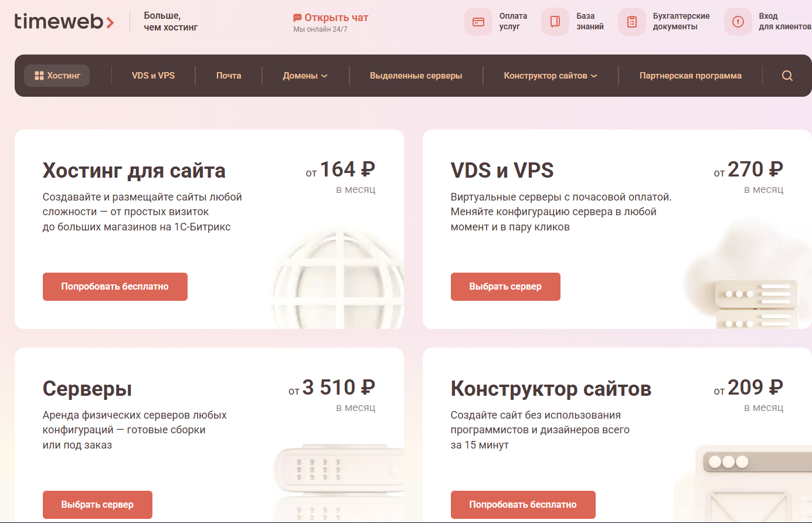Click the timeweb logo
Image resolution: width=812 pixels, height=523 pixels.
64,21
